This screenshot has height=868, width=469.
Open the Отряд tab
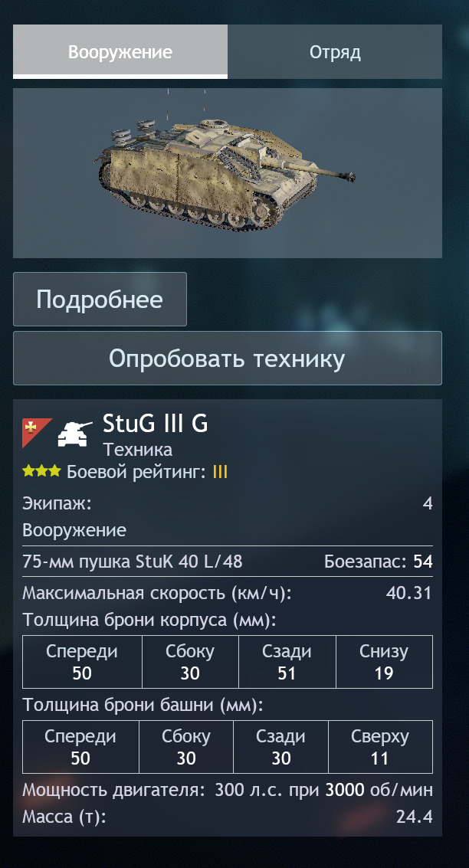[x=335, y=51]
